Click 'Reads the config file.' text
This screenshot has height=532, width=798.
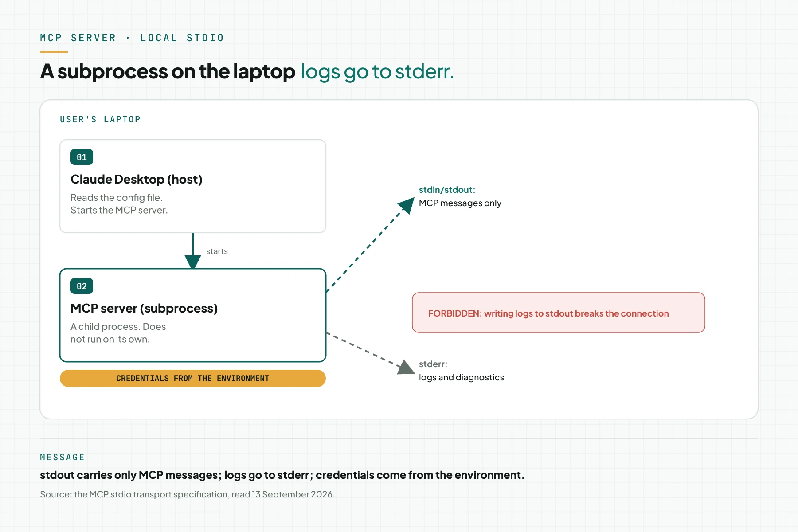(117, 197)
